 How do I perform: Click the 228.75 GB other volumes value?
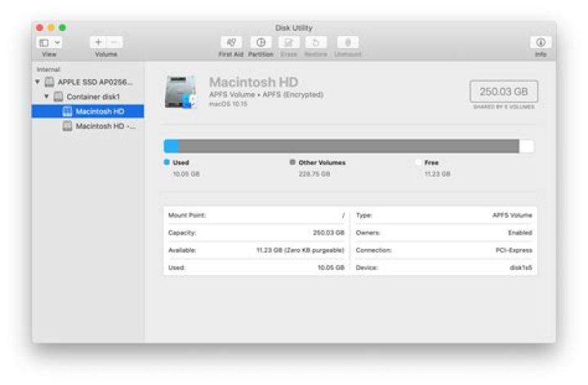(x=314, y=175)
